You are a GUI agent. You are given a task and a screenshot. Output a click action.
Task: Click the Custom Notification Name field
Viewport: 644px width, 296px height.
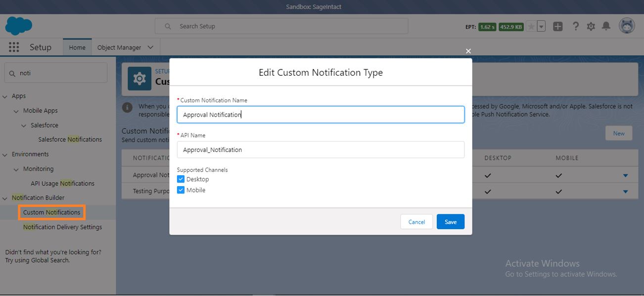pos(321,114)
